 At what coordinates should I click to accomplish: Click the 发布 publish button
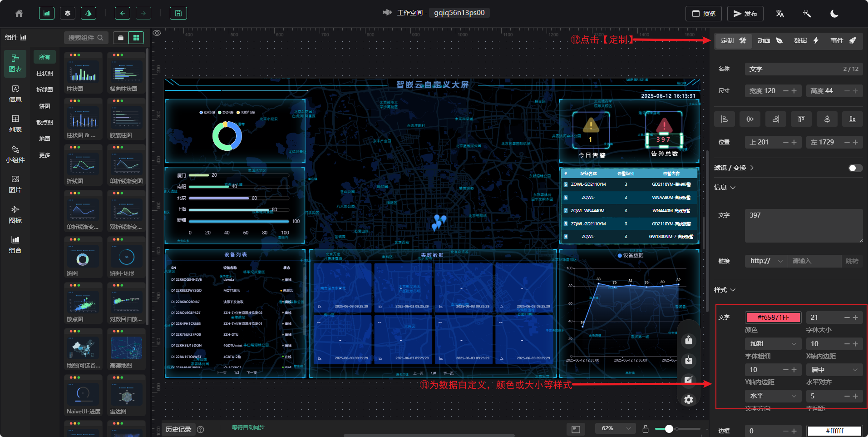pos(745,14)
